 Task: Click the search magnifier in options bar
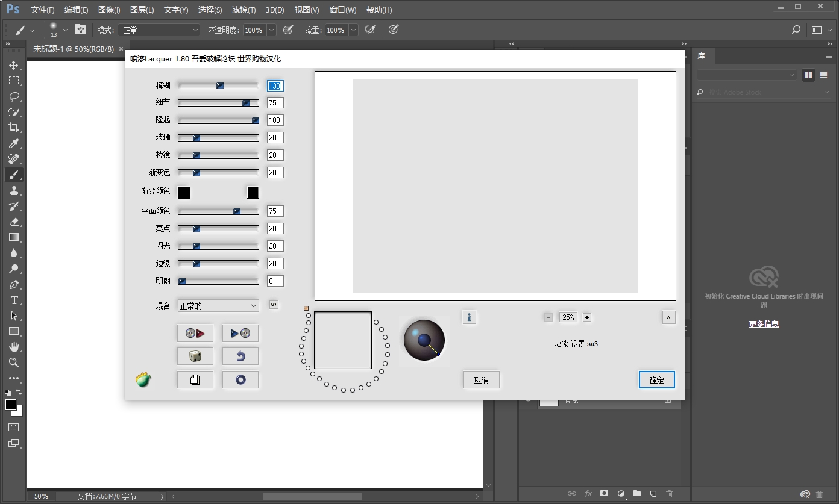click(796, 30)
